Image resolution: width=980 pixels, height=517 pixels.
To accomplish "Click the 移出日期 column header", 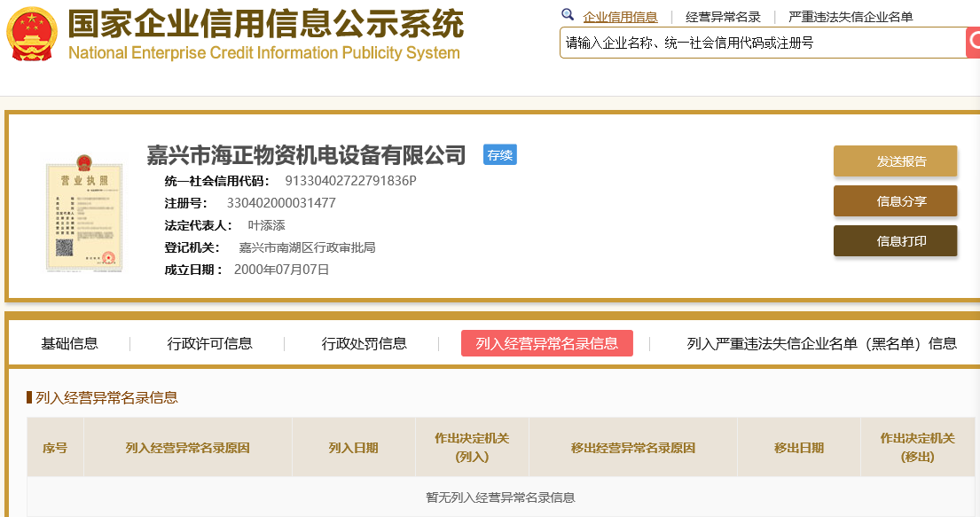I will 799,448.
